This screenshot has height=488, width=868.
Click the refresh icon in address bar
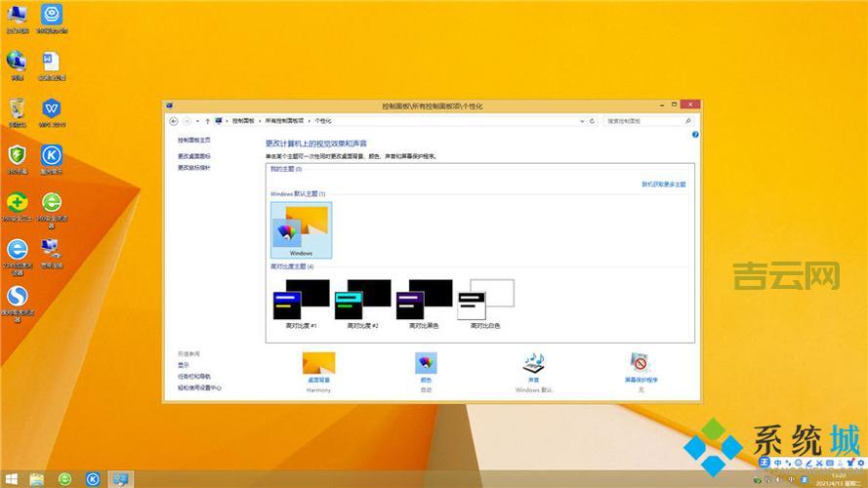(x=593, y=121)
